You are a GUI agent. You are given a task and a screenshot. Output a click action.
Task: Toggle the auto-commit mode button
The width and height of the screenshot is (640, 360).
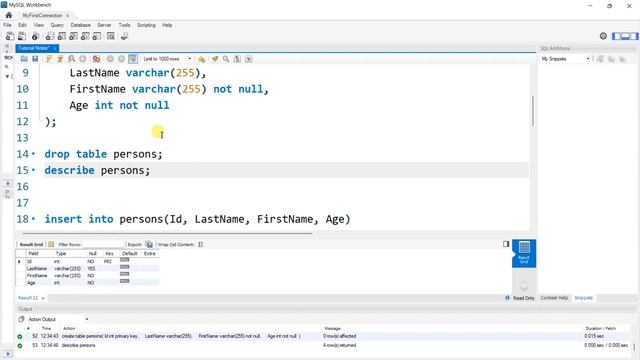coord(133,59)
